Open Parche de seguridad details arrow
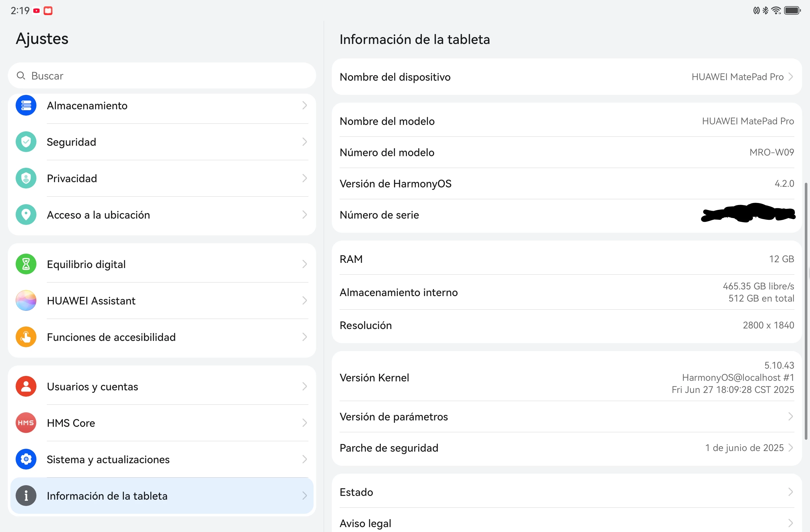The image size is (810, 532). [791, 448]
